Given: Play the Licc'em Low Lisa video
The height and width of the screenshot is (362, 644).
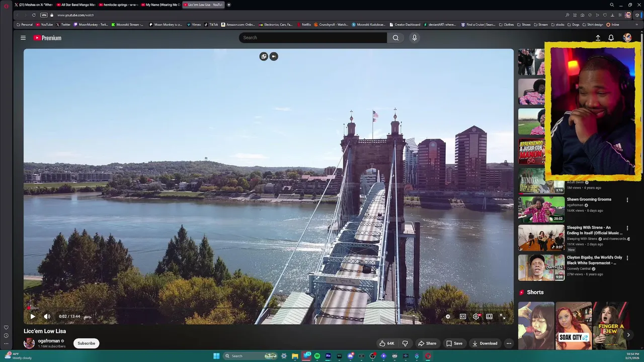Looking at the screenshot, I should pyautogui.click(x=33, y=316).
